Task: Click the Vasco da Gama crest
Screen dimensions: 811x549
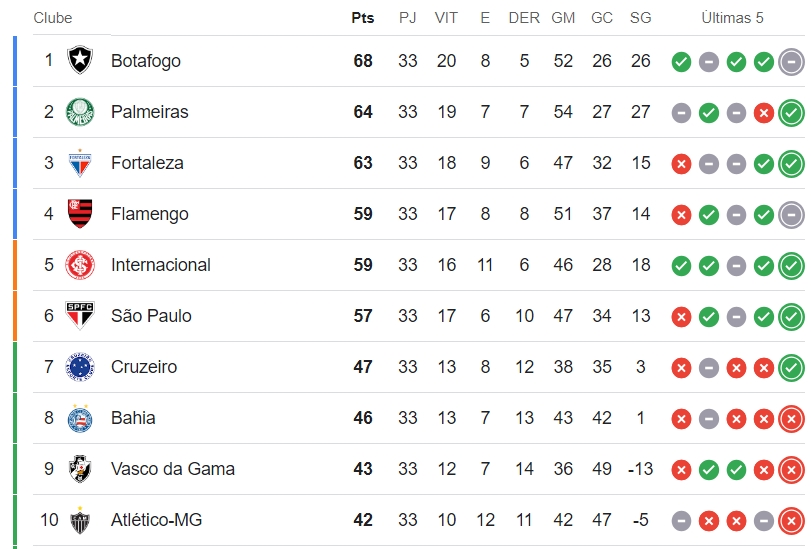Action: point(80,469)
